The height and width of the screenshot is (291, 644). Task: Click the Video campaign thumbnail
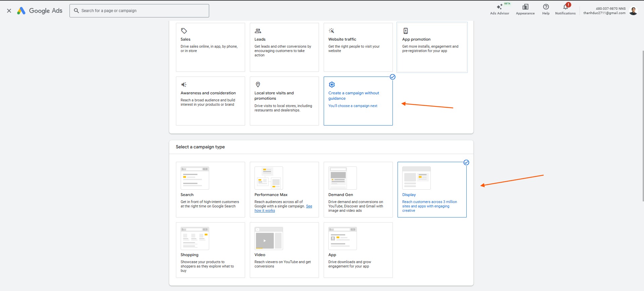[x=269, y=238]
